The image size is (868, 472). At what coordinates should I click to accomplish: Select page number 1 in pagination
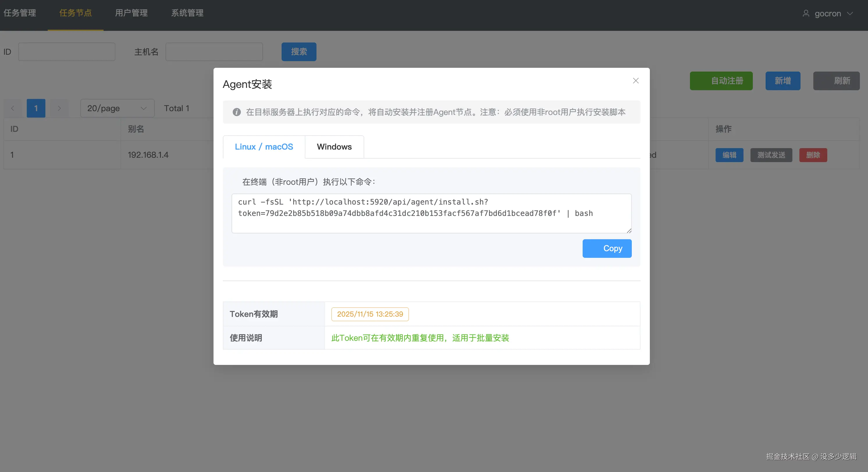point(36,108)
